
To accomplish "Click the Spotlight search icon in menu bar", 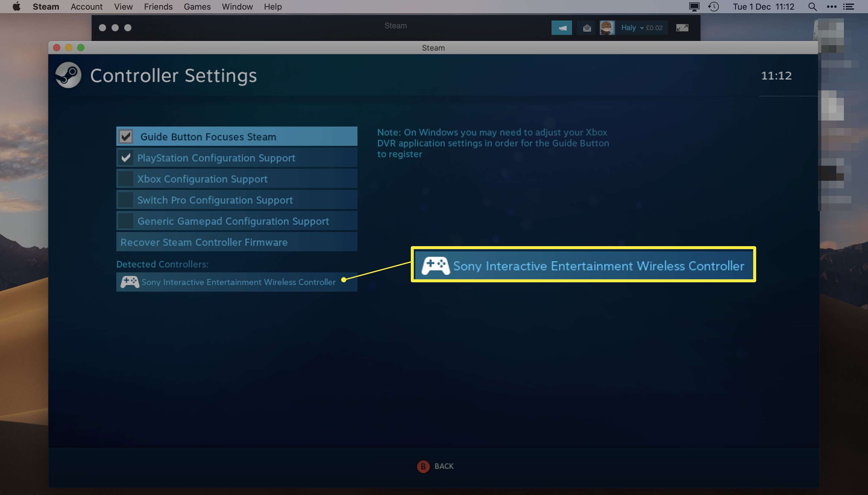I will tap(812, 7).
